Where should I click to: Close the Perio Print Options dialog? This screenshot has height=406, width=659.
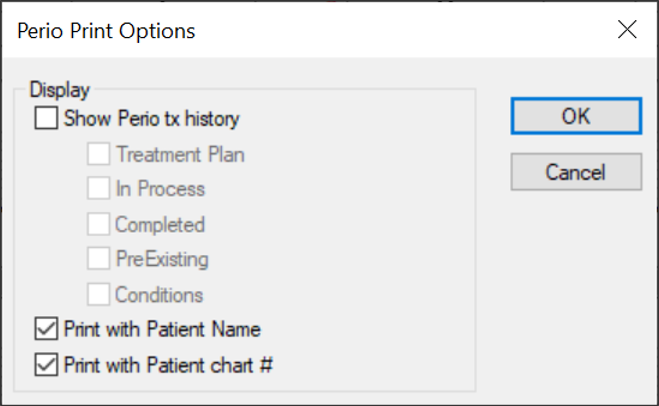tap(628, 30)
